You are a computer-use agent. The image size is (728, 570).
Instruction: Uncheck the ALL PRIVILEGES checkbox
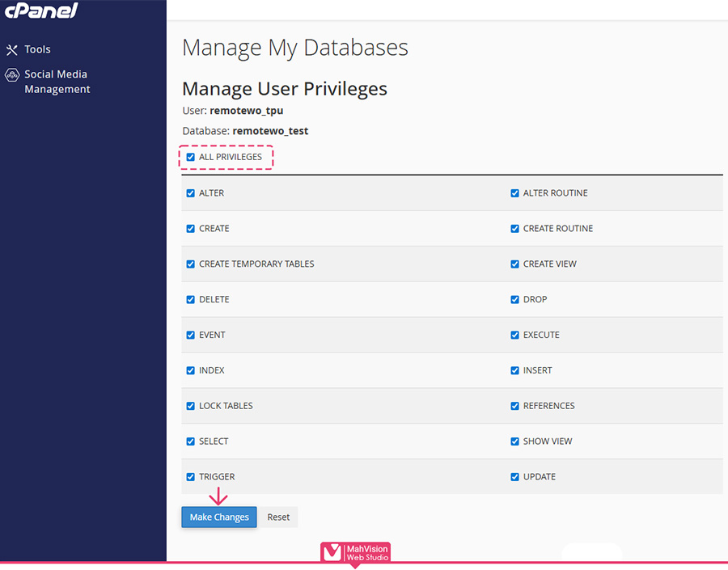tap(191, 157)
